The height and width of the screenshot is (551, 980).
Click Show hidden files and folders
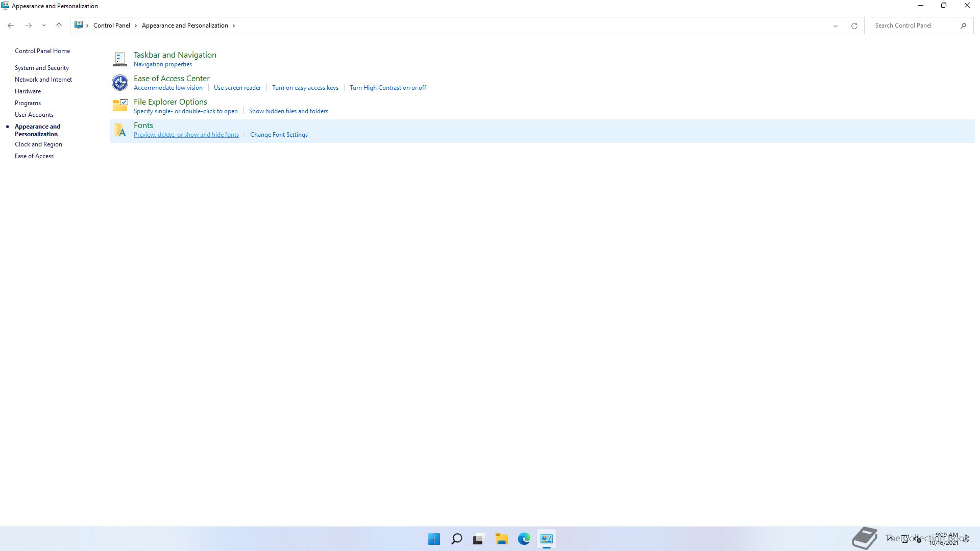pos(288,111)
